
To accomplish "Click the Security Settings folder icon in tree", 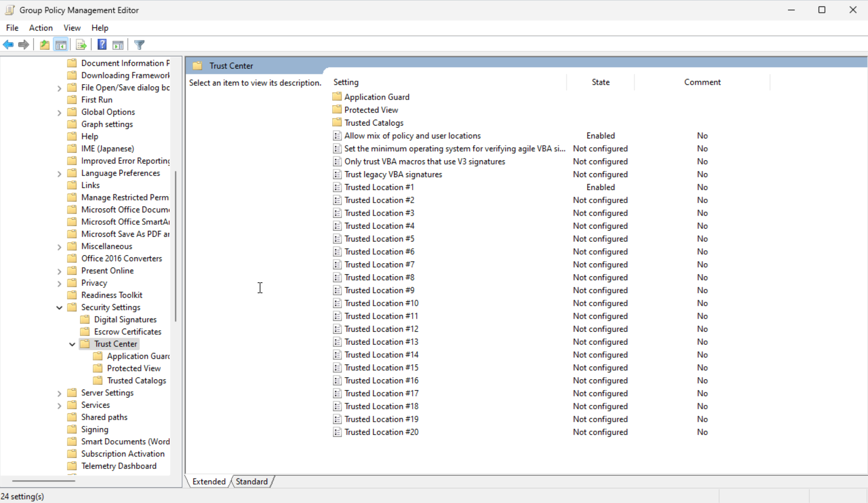I will (x=72, y=307).
